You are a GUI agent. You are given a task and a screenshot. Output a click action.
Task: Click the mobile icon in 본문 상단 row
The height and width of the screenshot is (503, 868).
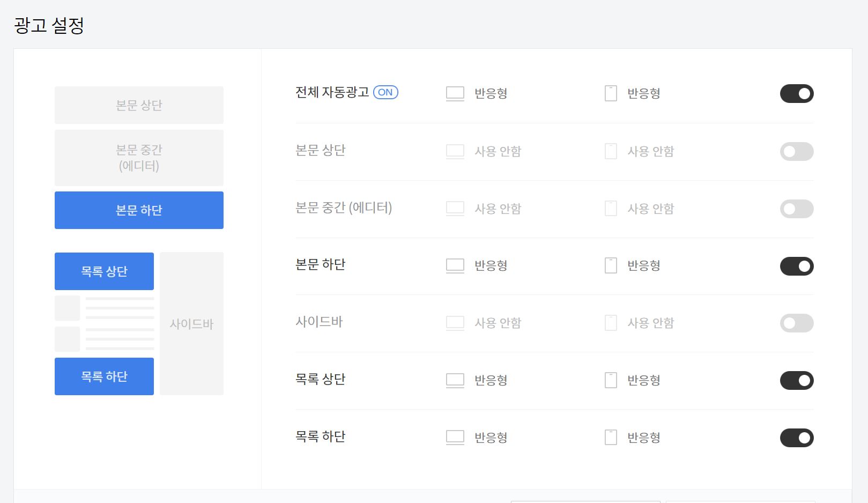tap(610, 151)
